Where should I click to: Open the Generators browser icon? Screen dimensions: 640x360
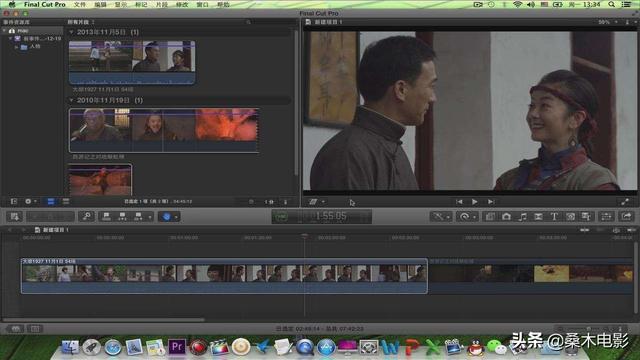(x=570, y=216)
